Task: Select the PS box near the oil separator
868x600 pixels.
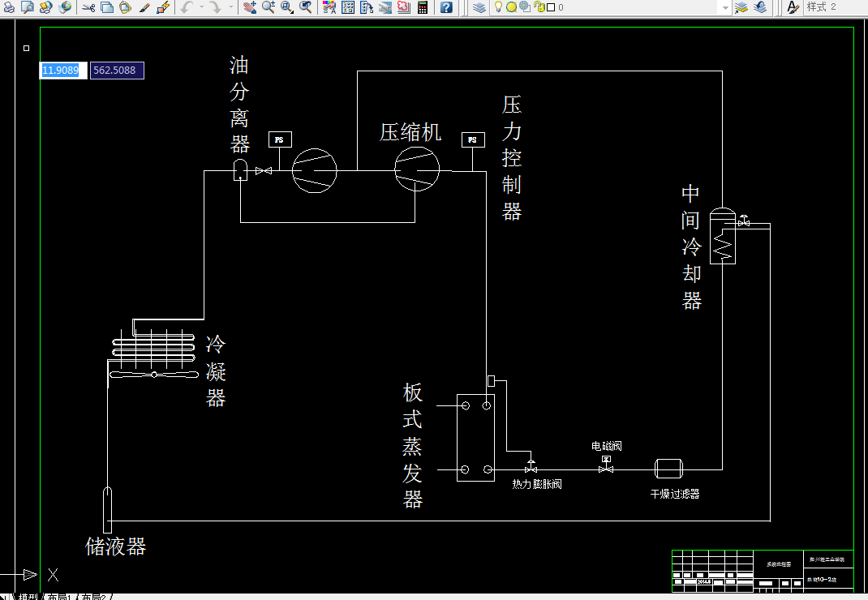Action: [x=280, y=139]
